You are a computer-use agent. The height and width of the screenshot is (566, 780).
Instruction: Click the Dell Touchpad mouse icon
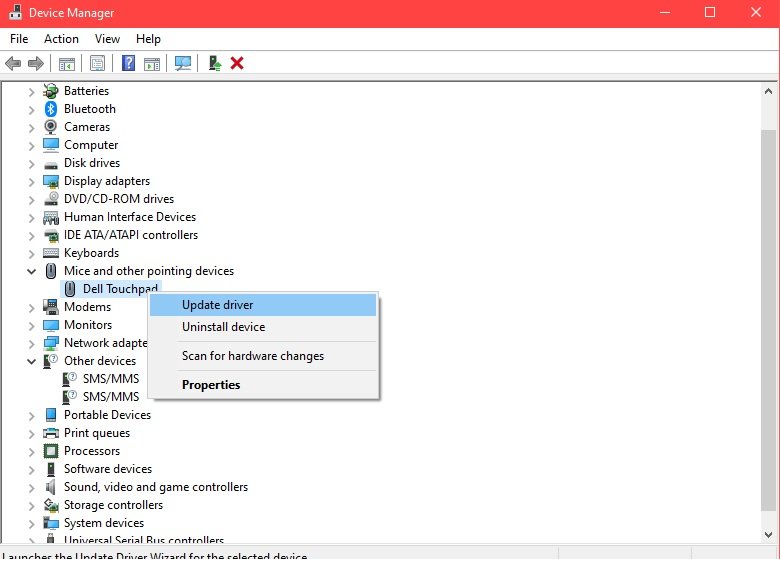tap(70, 289)
